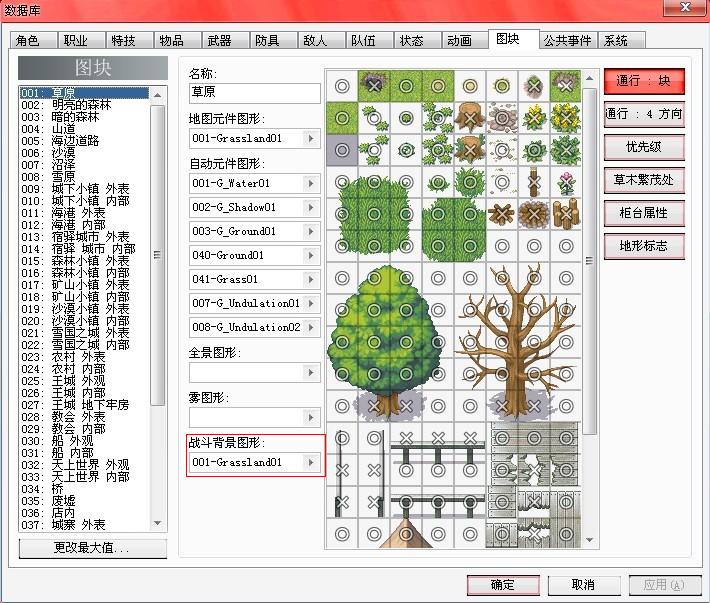Click the yellow flower bush tile, top one
The width and height of the screenshot is (710, 603).
pyautogui.click(x=566, y=118)
